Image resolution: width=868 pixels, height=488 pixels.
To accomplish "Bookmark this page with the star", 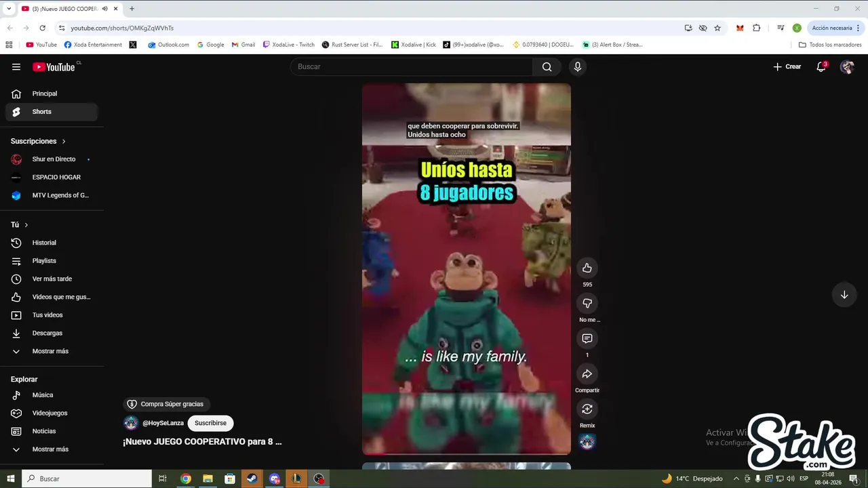I will point(717,28).
